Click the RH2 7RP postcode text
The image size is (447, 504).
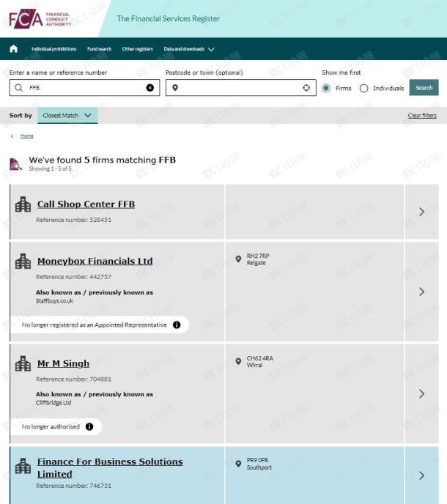258,256
